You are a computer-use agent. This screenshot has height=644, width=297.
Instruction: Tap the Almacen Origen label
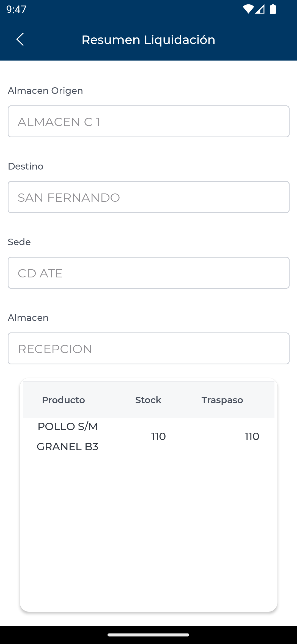(45, 91)
